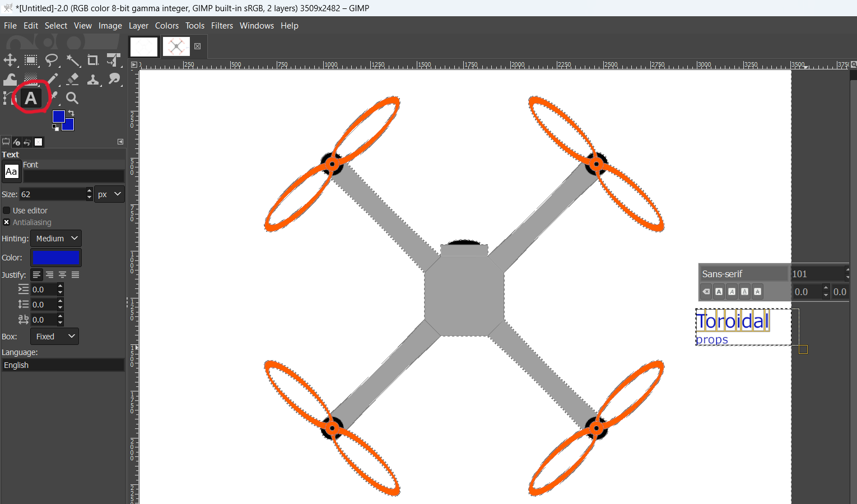
Task: Open the canvas corner ruler menu button
Action: point(134,64)
